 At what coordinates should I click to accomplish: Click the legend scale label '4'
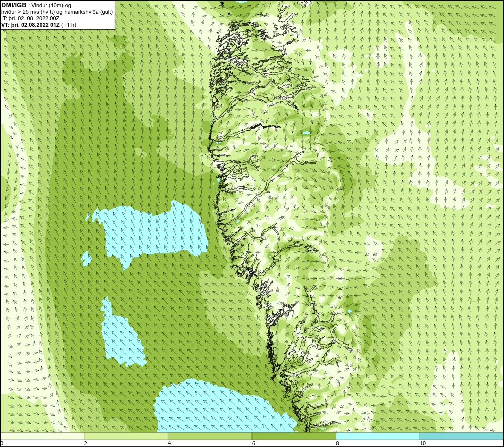coord(169,443)
